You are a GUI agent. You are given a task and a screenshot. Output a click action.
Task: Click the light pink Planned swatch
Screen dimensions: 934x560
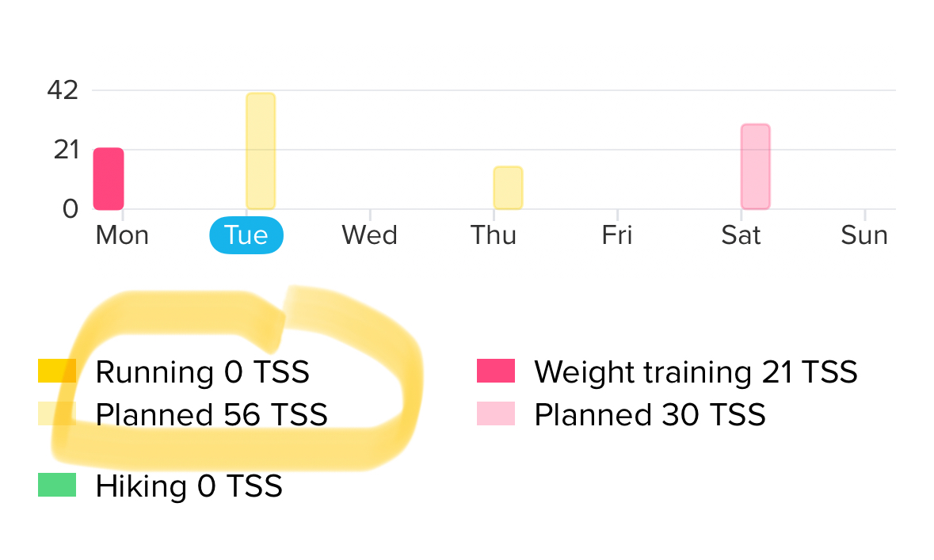[x=496, y=413]
